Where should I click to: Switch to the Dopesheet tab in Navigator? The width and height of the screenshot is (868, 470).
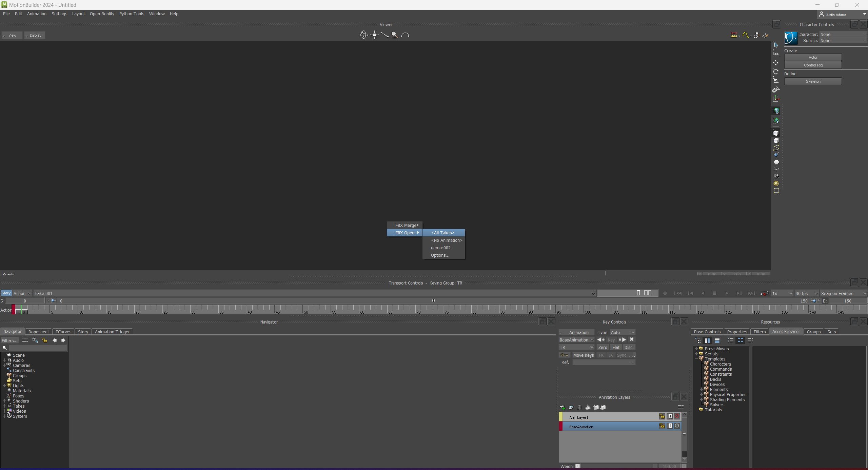(x=38, y=332)
